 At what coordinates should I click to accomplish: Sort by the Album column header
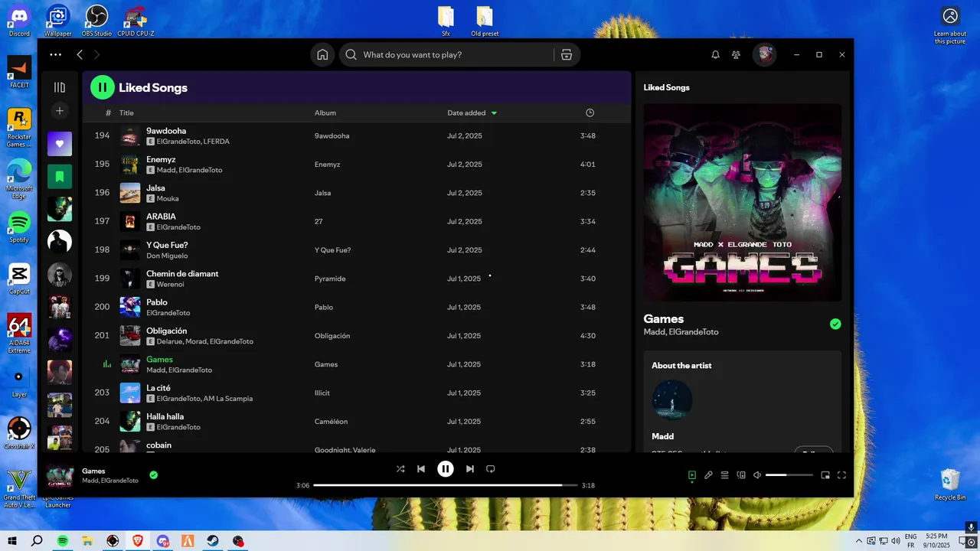pos(325,112)
